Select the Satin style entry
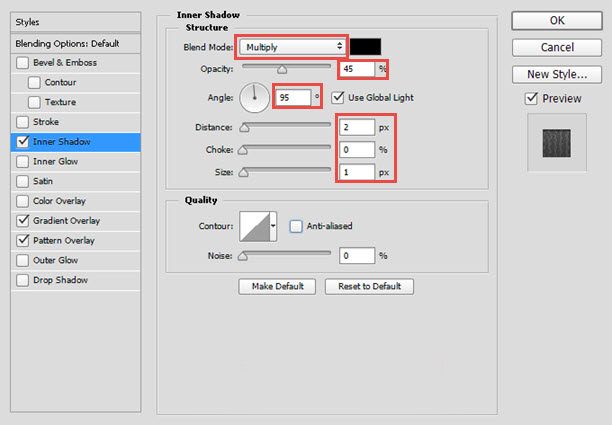Viewport: 612px width, 425px height. pyautogui.click(x=43, y=181)
